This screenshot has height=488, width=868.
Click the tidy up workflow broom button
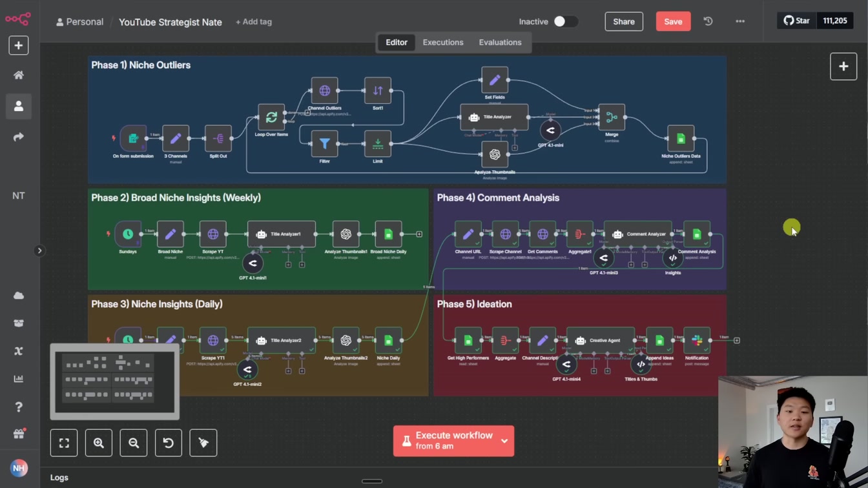tap(203, 443)
